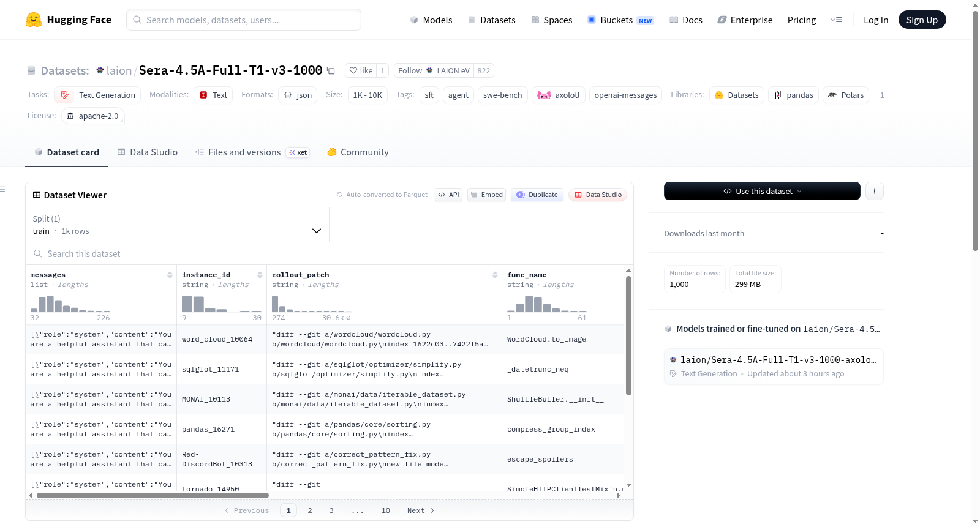The image size is (980, 527).
Task: Open the Sera-4.5A-Full-T1-v3-1000-axolo model card
Action: pos(774,366)
